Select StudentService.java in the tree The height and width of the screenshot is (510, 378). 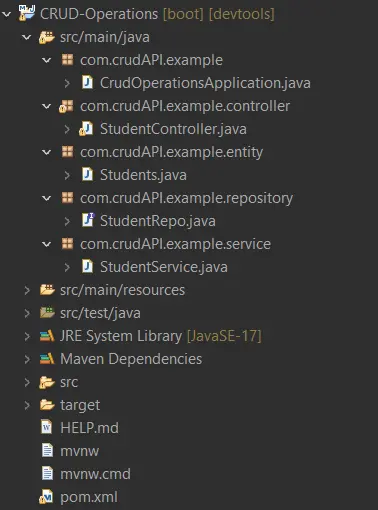point(164,267)
